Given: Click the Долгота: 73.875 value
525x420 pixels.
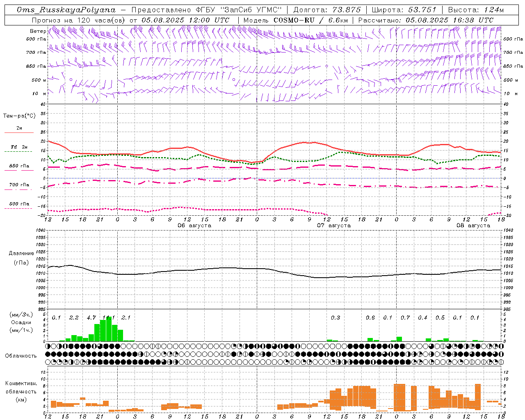Looking at the screenshot, I should (x=327, y=10).
